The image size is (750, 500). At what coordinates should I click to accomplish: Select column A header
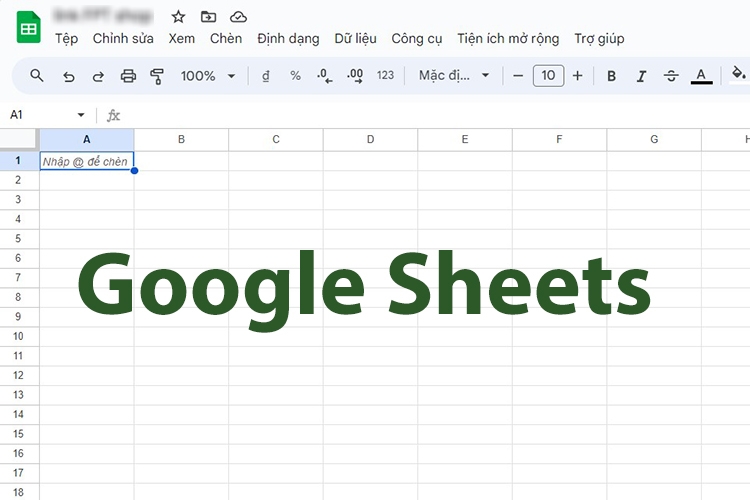click(x=87, y=139)
